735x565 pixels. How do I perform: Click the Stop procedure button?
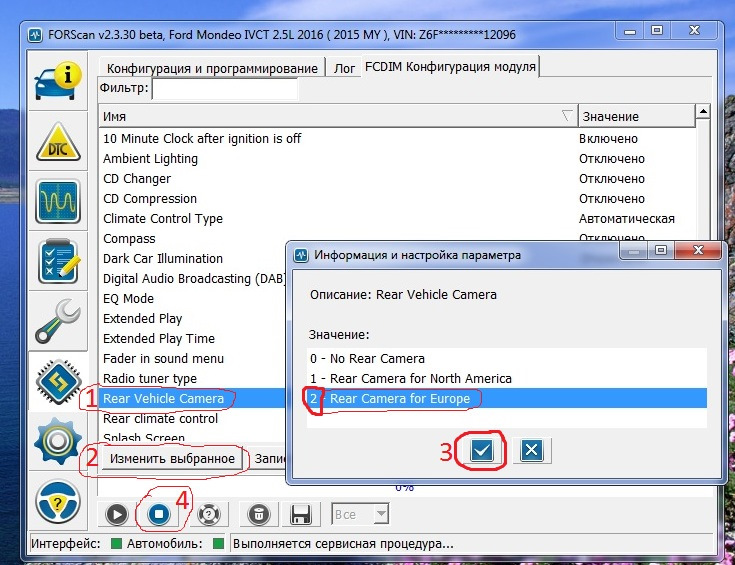click(159, 514)
